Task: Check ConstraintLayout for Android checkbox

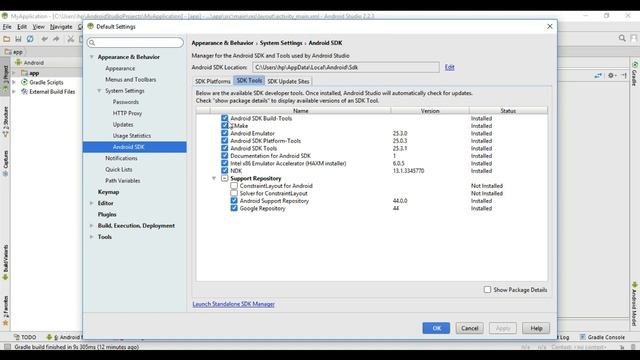Action: (234, 186)
